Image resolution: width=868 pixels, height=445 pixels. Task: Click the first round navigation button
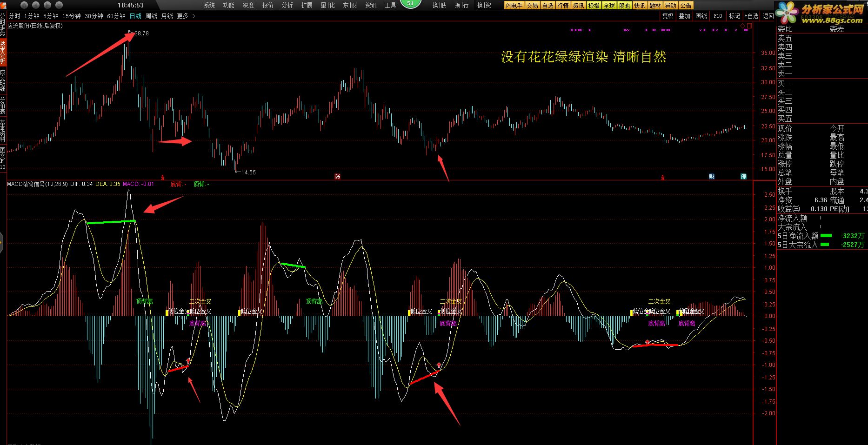click(25, 5)
